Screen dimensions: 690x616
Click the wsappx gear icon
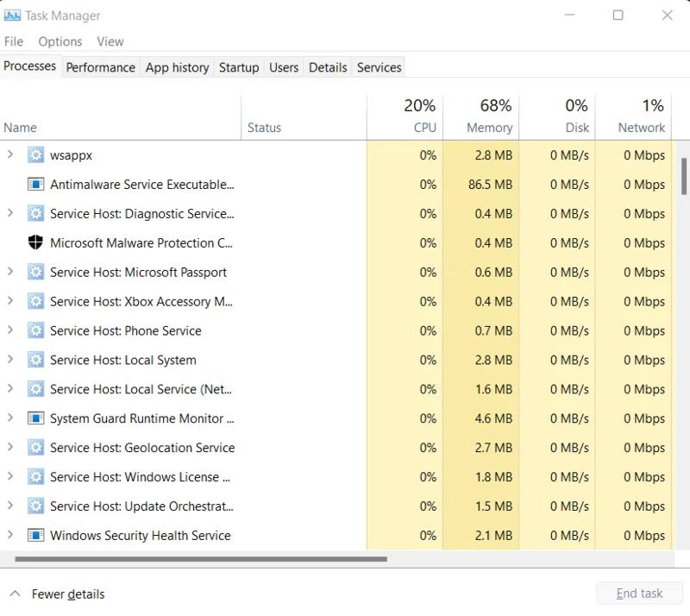[35, 155]
